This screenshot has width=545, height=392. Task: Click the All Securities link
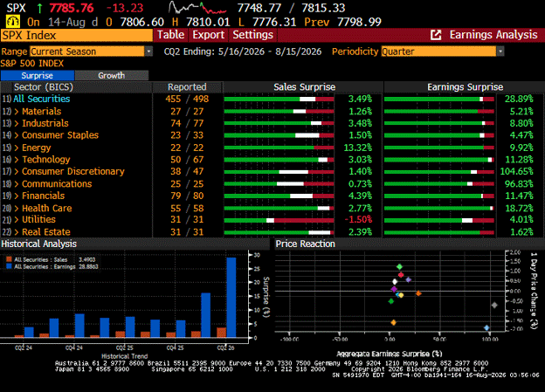(42, 99)
